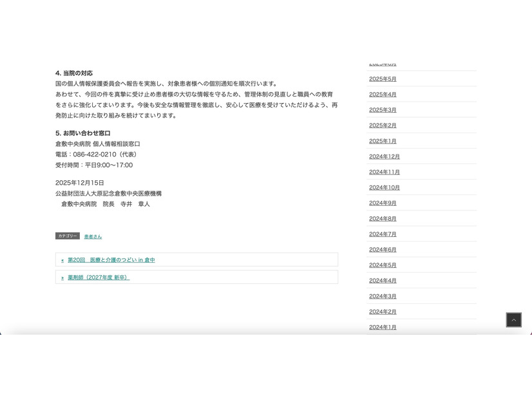Screen dimensions: 532x399
Task: Go to the 2024年2月 archive
Action: 383,311
